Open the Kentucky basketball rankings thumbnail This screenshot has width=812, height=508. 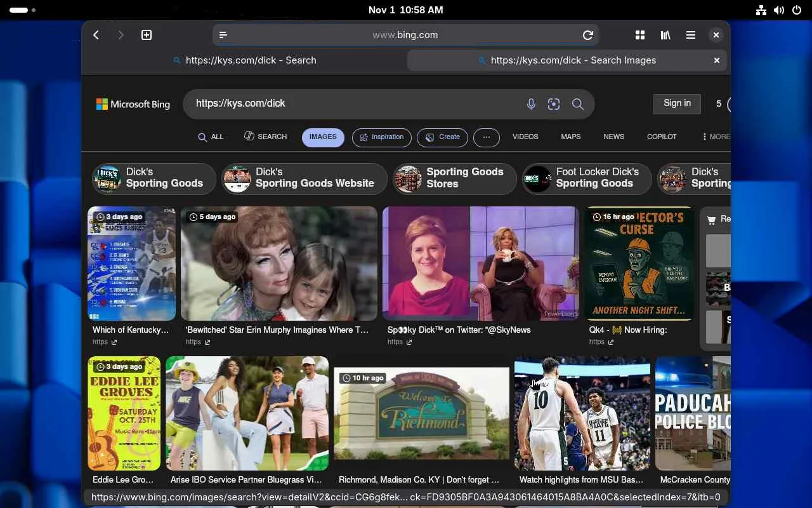coord(131,264)
